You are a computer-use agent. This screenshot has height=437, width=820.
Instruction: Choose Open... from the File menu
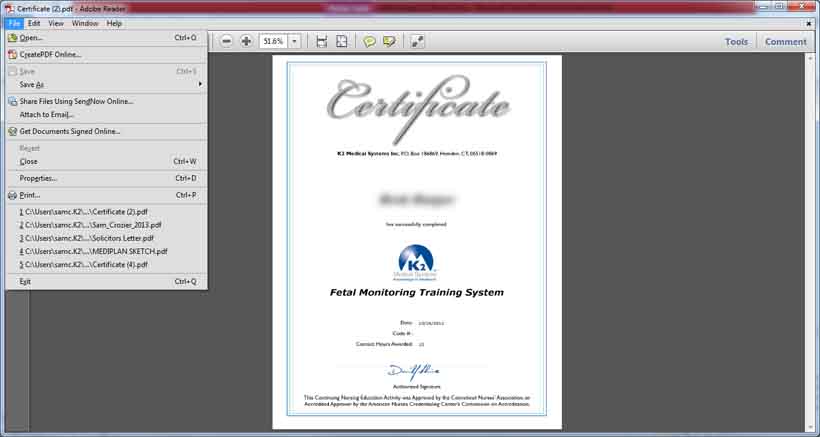[x=32, y=38]
